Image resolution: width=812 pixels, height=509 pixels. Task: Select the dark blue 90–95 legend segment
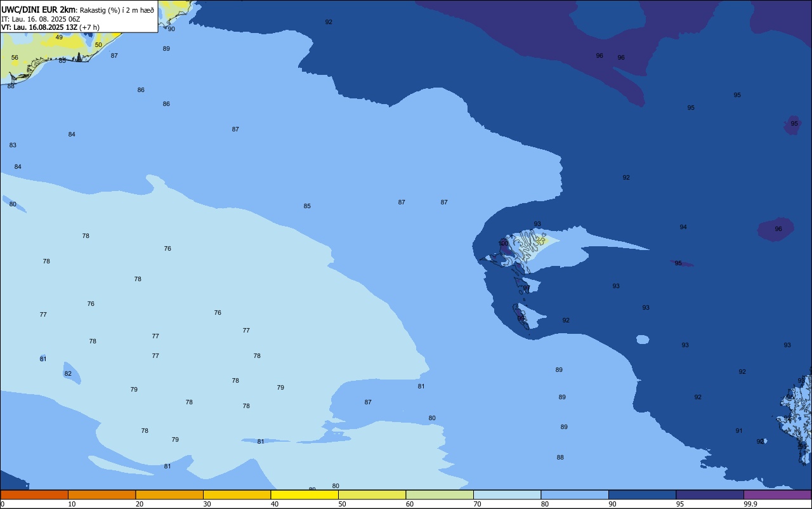tap(642, 494)
